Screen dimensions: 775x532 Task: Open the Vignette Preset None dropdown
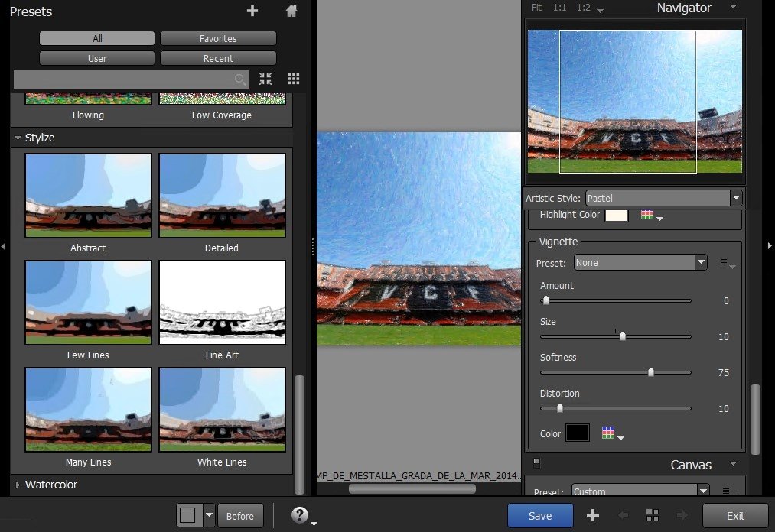640,262
